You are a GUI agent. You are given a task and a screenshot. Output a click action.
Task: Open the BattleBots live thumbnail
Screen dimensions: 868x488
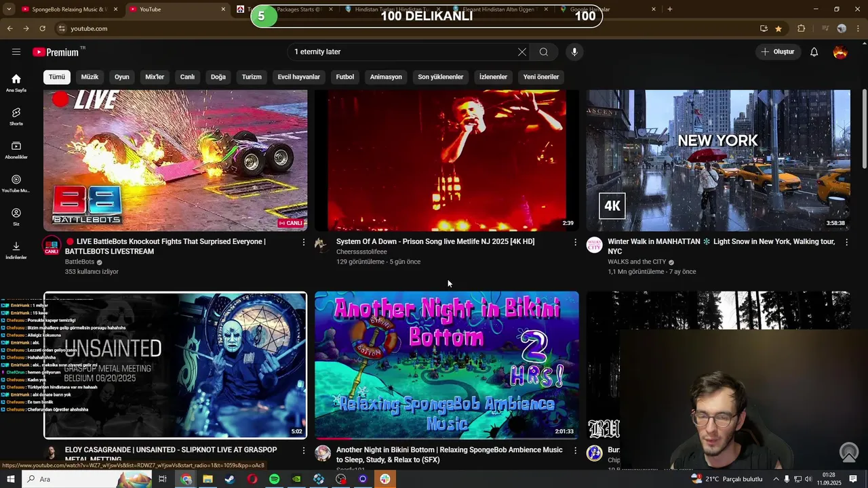(175, 161)
